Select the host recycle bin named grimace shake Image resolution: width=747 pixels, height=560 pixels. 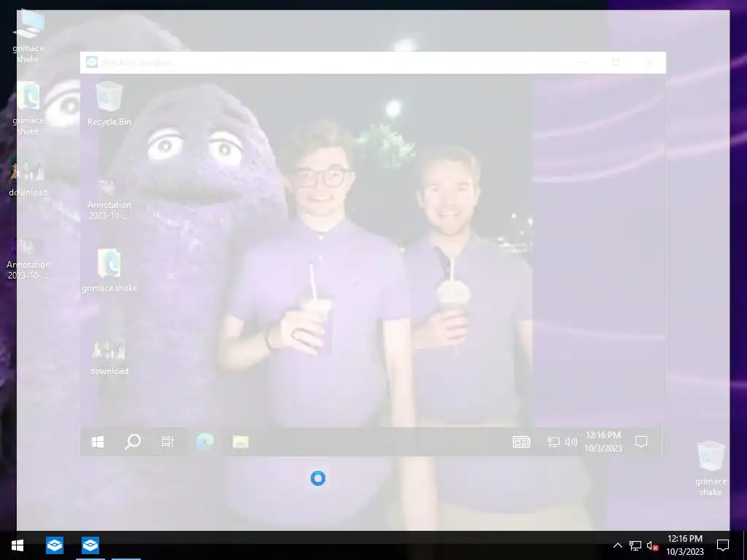(711, 468)
